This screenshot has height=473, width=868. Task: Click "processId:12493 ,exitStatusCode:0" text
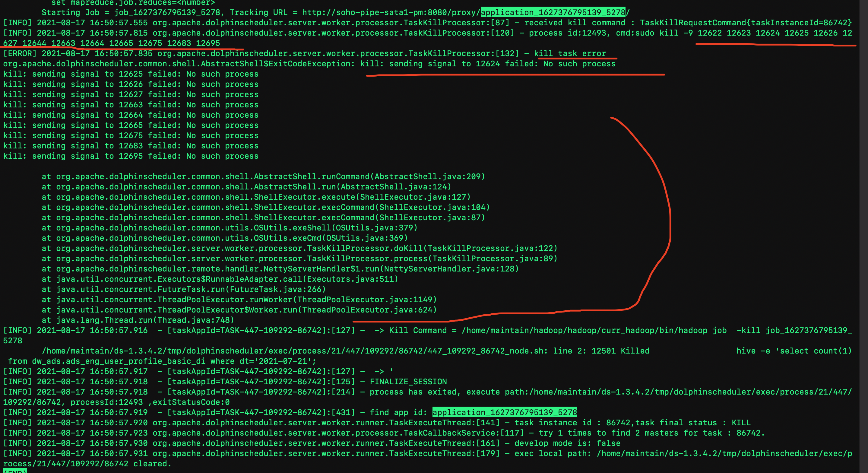(150, 402)
